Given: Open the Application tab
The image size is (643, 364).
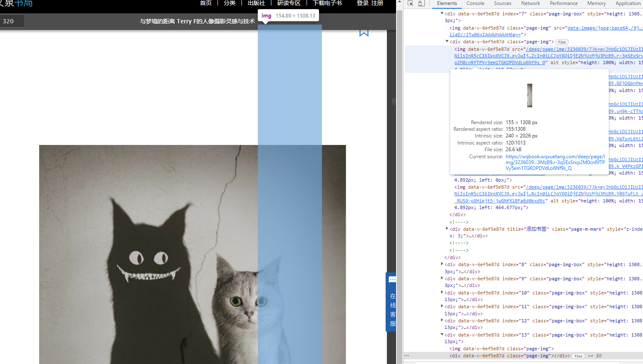Looking at the screenshot, I should tap(628, 3).
